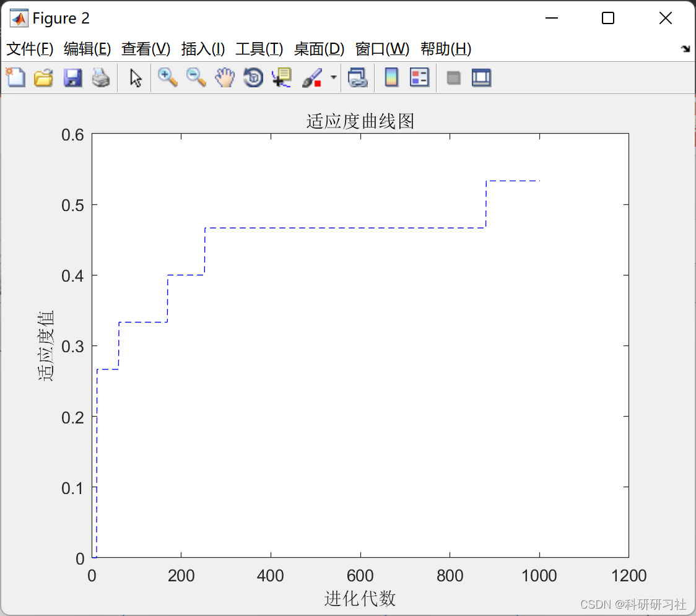Open the 工具(T) menu
The image size is (696, 616).
pos(259,49)
